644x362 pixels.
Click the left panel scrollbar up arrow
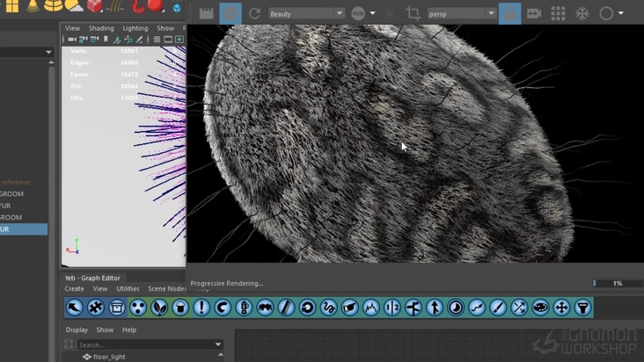[x=51, y=62]
